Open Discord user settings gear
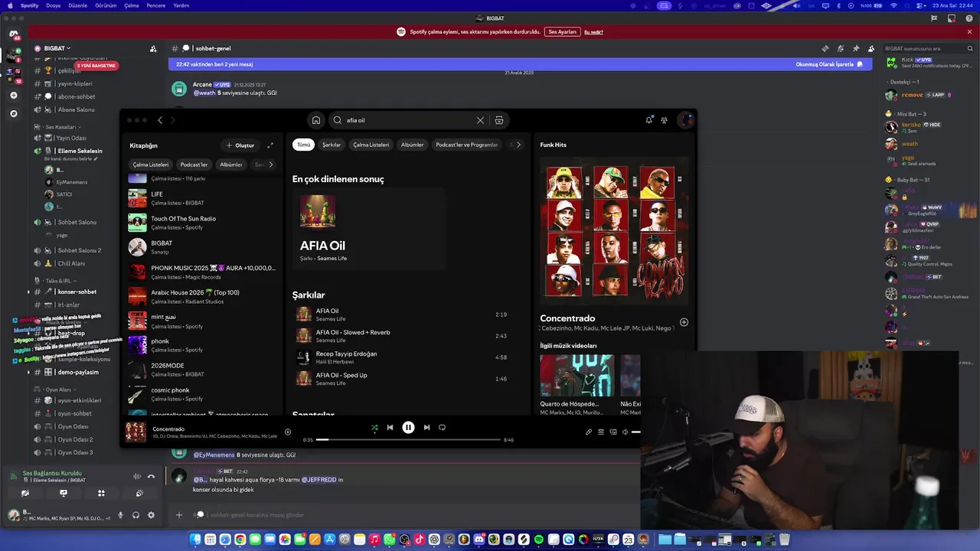980x551 pixels. point(151,515)
